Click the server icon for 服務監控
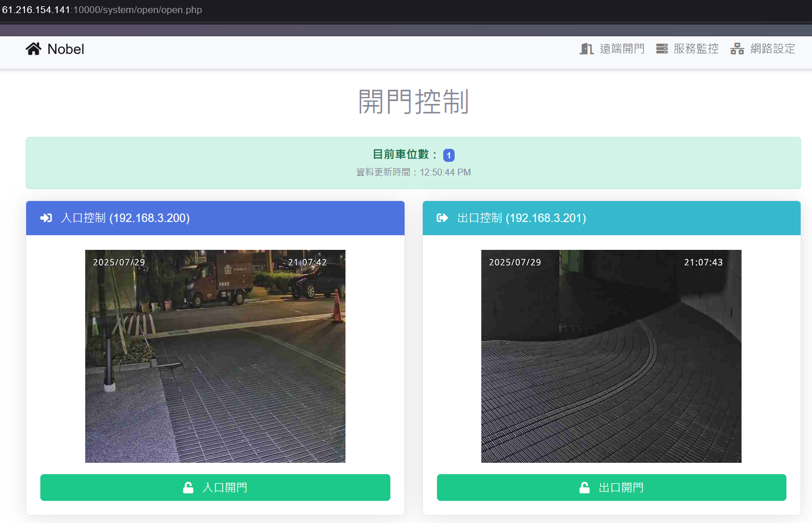The image size is (812, 523). (662, 49)
